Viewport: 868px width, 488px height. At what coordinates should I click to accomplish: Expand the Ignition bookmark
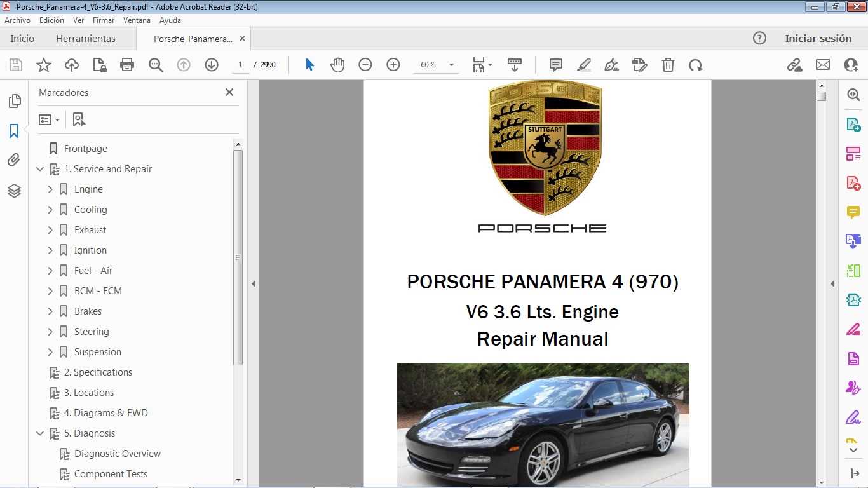(50, 250)
